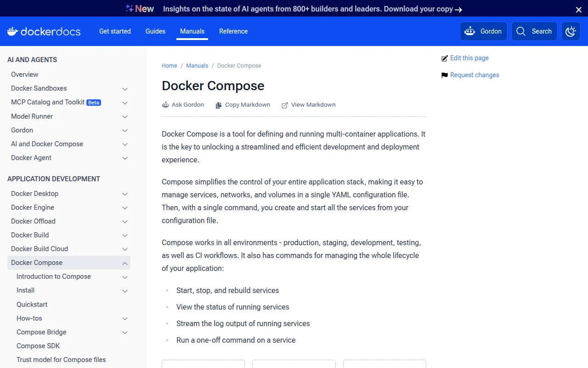Select the Manuals tab
Image resolution: width=588 pixels, height=368 pixels.
click(x=192, y=31)
